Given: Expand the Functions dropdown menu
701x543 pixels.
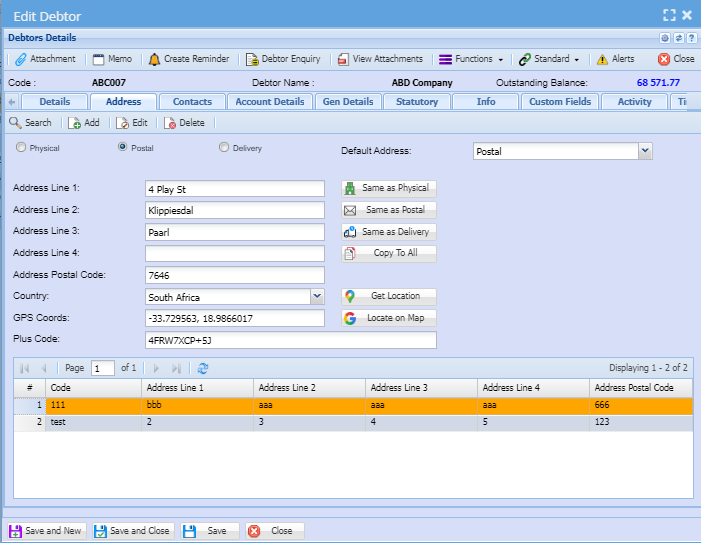Looking at the screenshot, I should coord(472,59).
